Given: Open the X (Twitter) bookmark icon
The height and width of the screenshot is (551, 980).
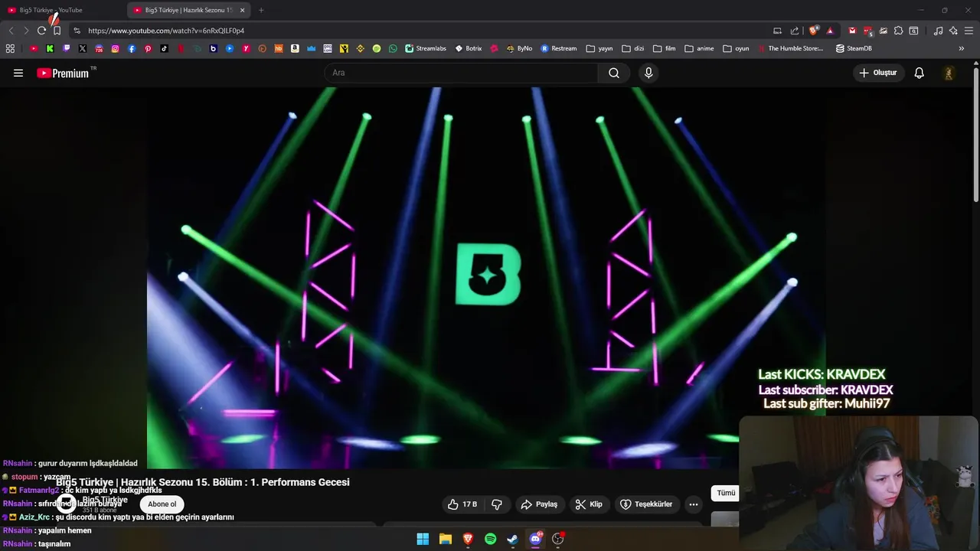Looking at the screenshot, I should [83, 48].
